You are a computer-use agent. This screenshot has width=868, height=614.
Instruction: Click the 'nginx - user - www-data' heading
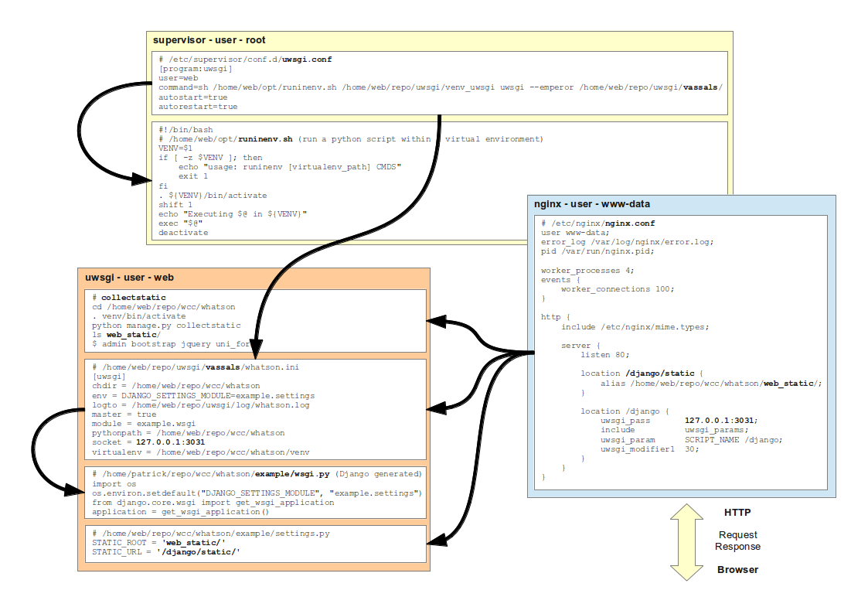(592, 203)
